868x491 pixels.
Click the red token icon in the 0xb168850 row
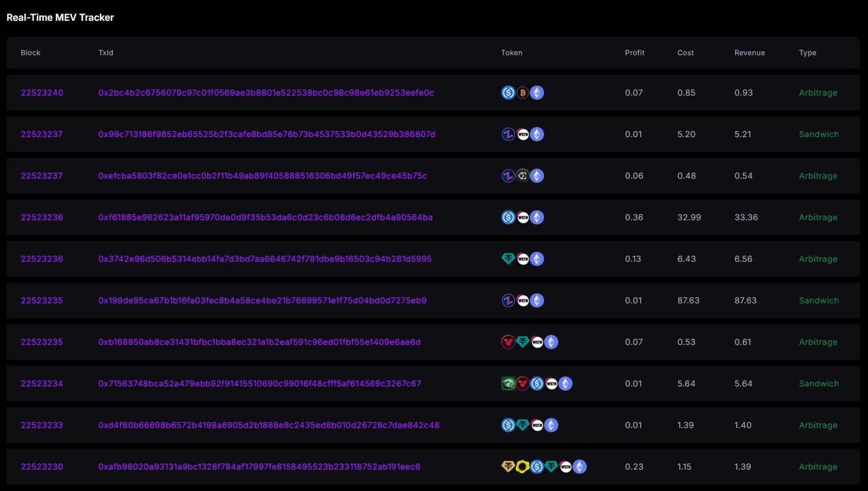(508, 342)
